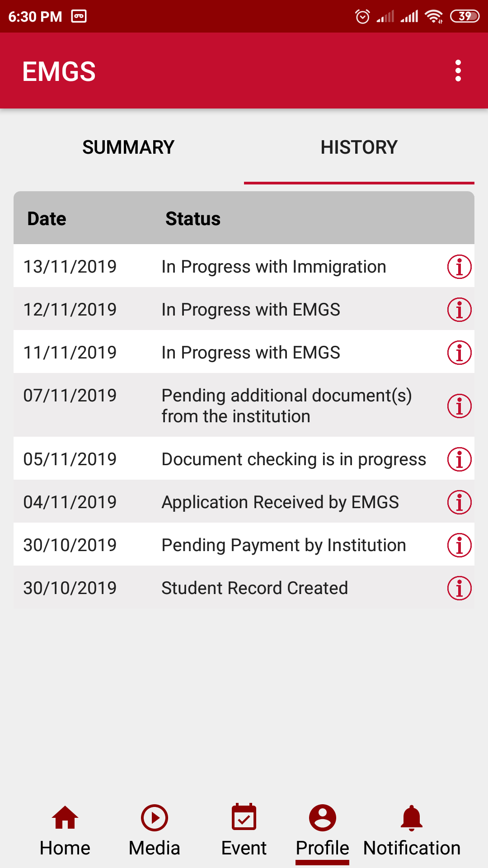
Task: Select the In Progress with Immigration row
Action: tap(274, 267)
